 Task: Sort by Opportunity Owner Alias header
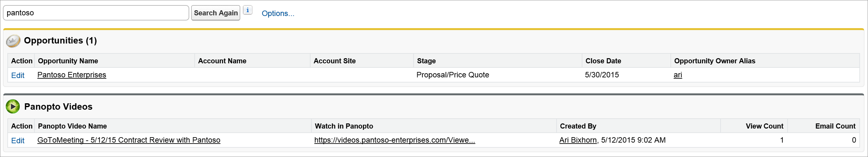715,61
